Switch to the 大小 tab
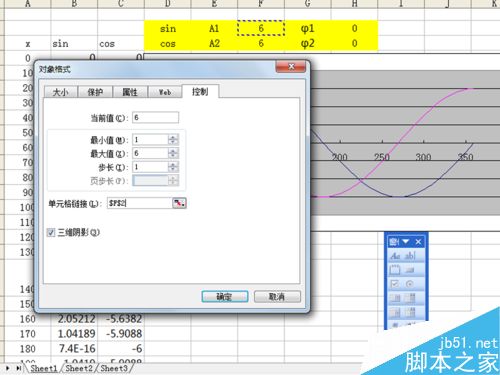The height and width of the screenshot is (375, 500). tap(61, 92)
